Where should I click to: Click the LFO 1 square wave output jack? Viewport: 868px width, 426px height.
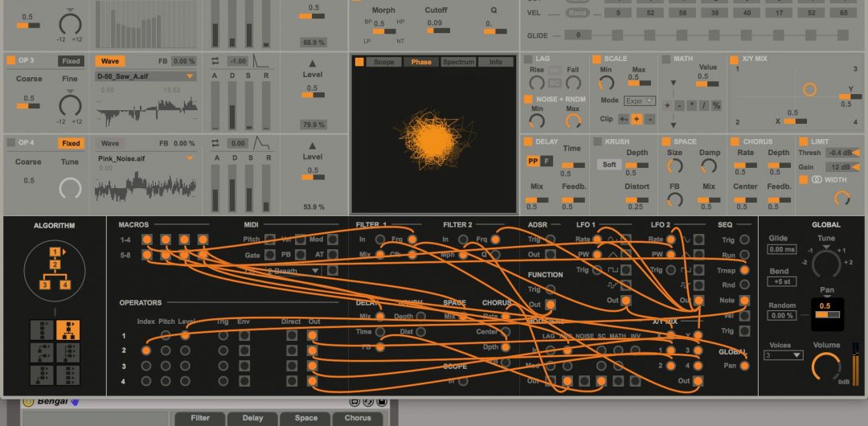(x=625, y=270)
